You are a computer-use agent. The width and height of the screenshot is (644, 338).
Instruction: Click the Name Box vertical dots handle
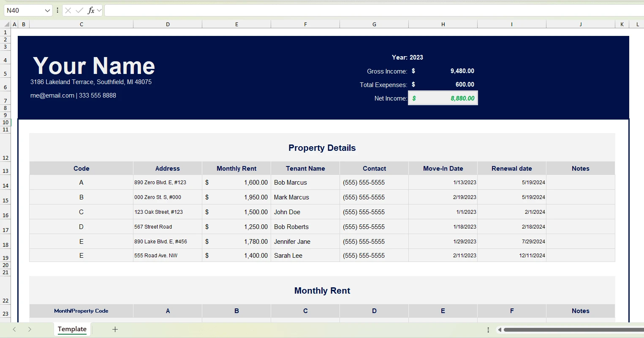point(57,11)
